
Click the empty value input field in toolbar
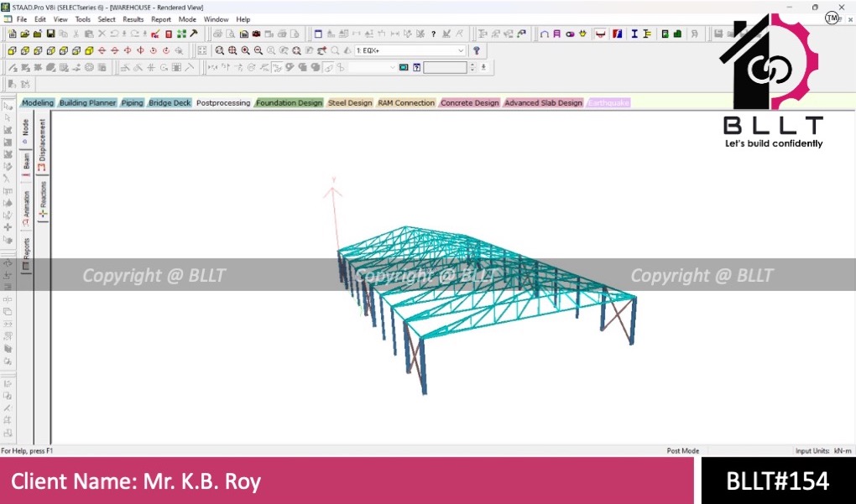tap(445, 68)
